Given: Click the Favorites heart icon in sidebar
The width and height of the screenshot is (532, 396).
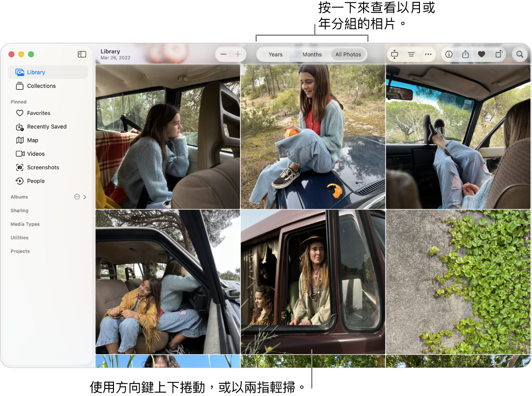Looking at the screenshot, I should [x=20, y=113].
